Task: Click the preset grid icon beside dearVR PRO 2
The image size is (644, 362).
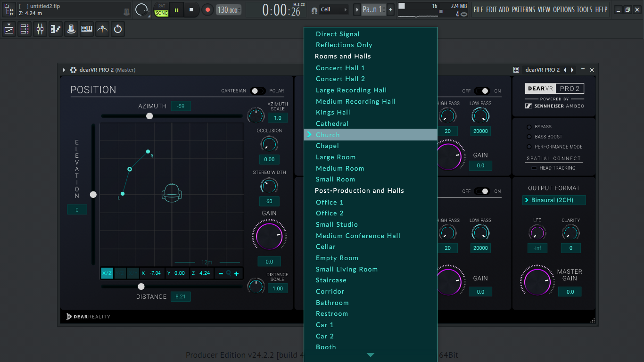Action: (x=516, y=70)
